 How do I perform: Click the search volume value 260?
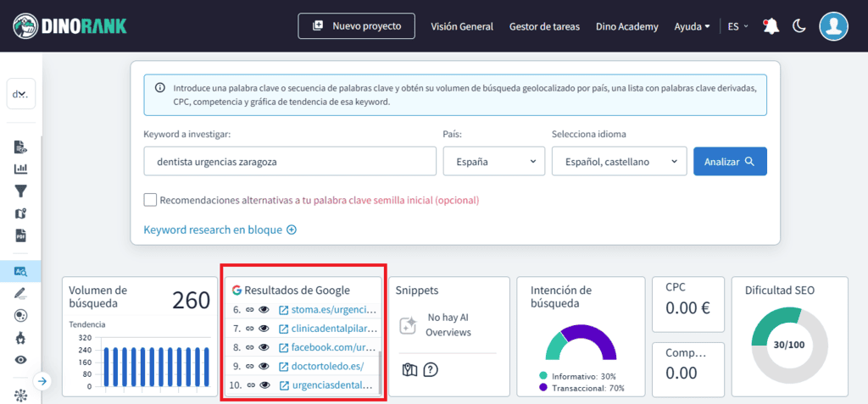coord(191,300)
